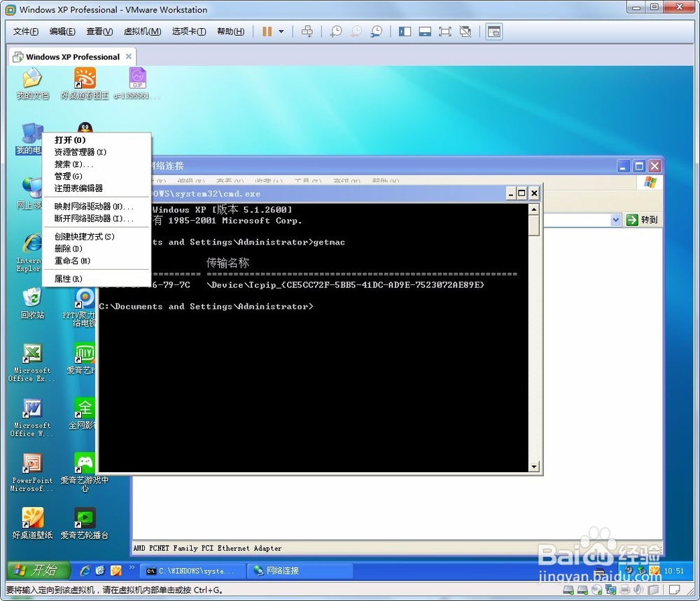The image size is (700, 601).
Task: Open the 编辑(E) menu in VMware
Action: (62, 32)
